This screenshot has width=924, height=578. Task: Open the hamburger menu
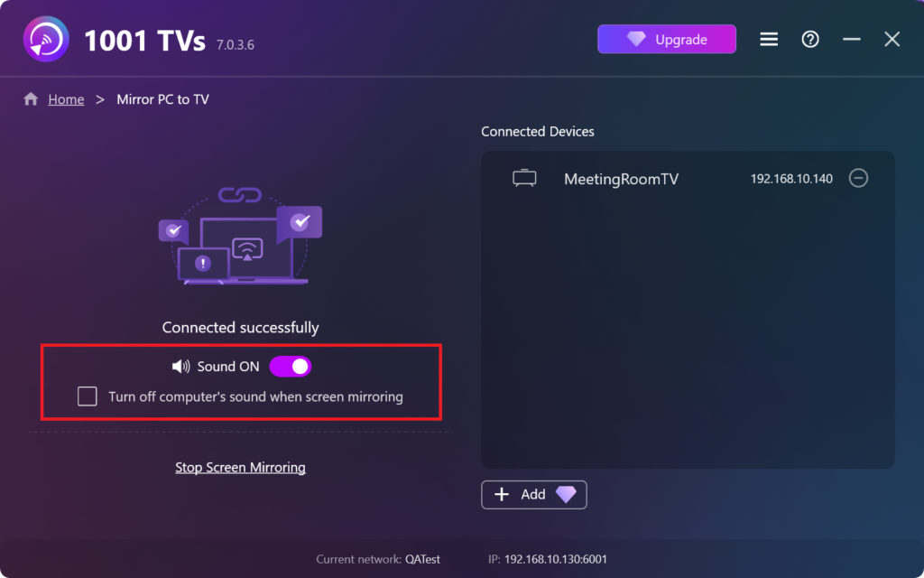point(769,40)
